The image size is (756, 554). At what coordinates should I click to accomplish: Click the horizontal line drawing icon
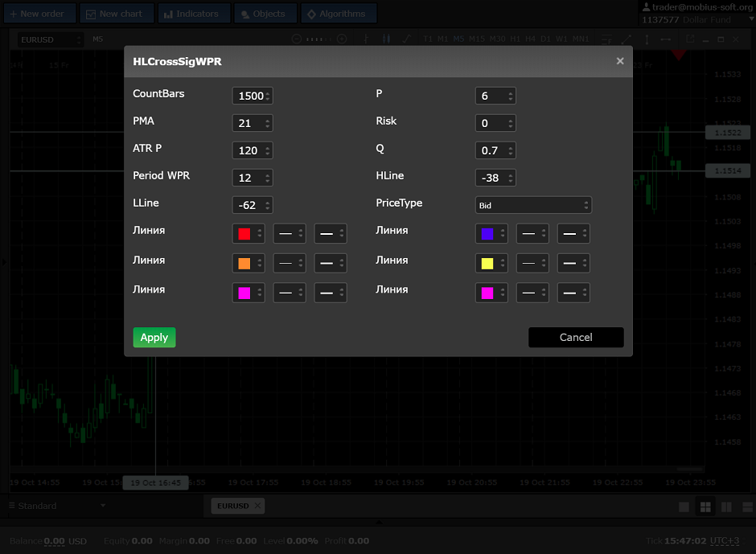(665, 39)
